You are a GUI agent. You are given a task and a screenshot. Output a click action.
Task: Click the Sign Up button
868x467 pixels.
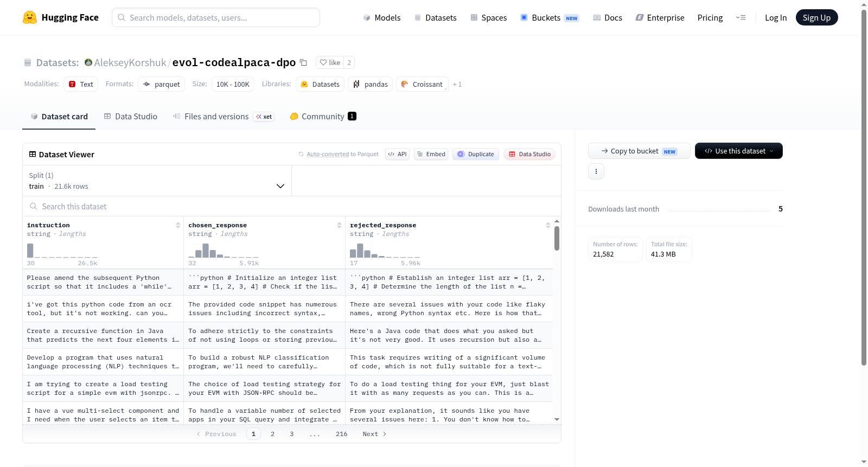point(816,17)
